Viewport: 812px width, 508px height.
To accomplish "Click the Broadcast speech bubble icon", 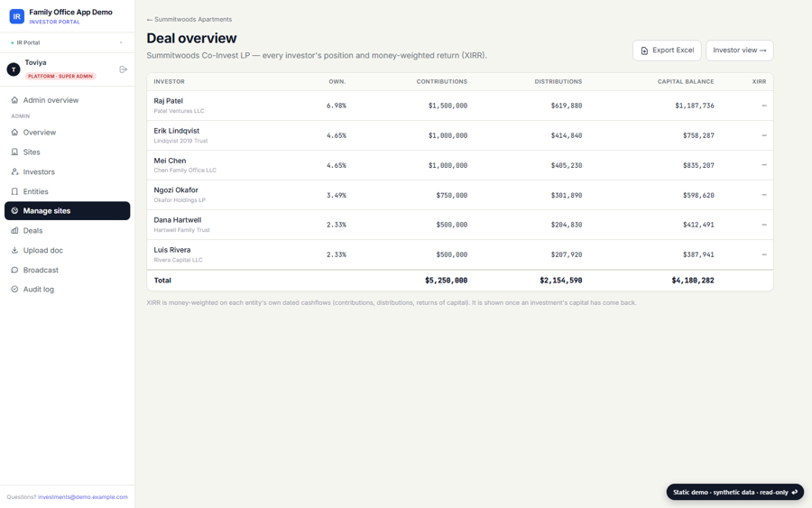I will 14,270.
